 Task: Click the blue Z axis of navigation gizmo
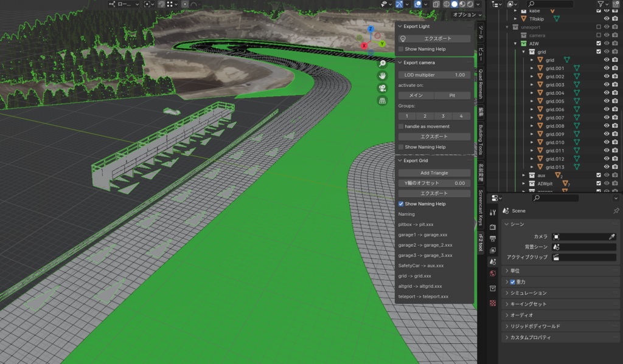371,29
